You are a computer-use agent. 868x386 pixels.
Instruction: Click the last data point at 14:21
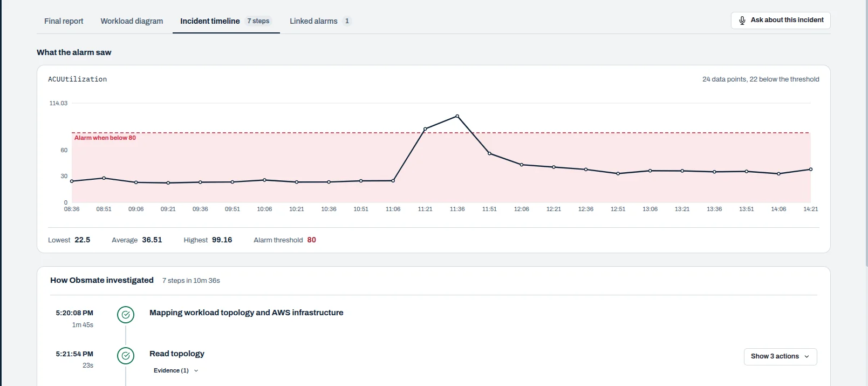tap(811, 170)
